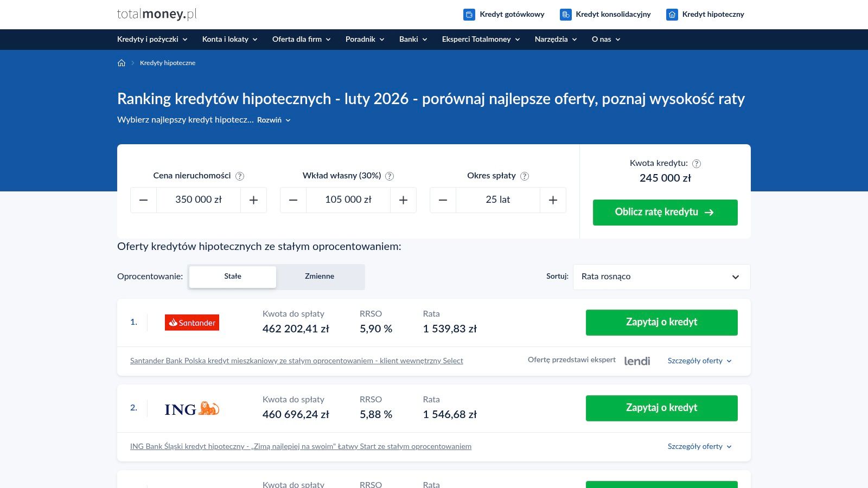Expand Konta i lokaty menu

[x=230, y=39]
